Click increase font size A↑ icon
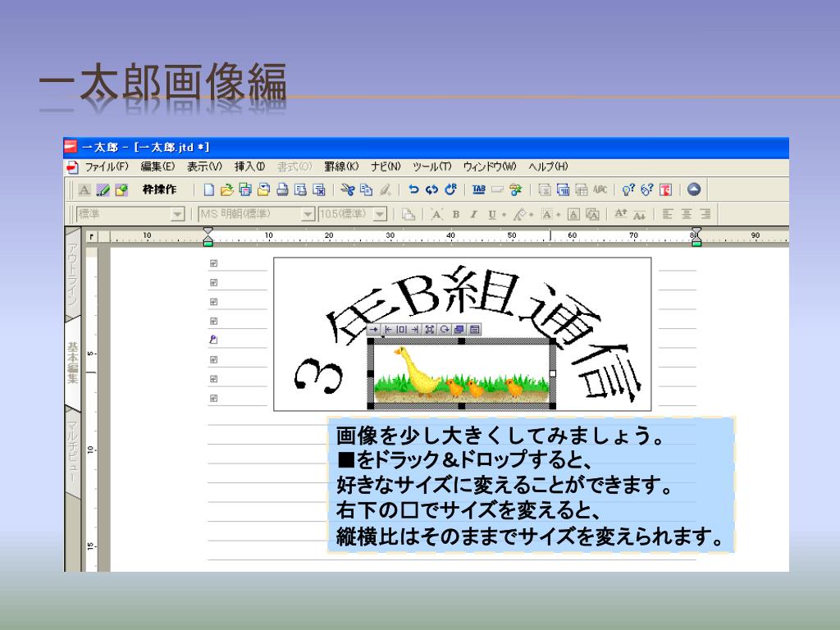 click(620, 214)
